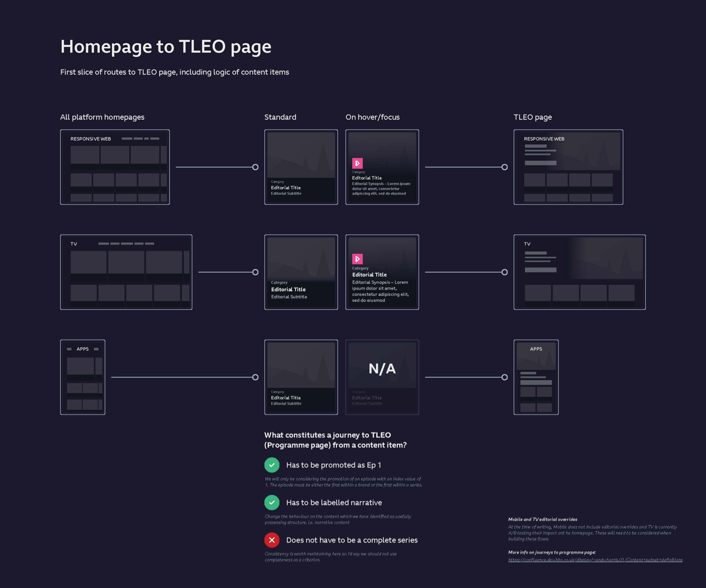706x588 pixels.
Task: Click the connector endpoint circle before TV TLEO page
Action: [504, 272]
